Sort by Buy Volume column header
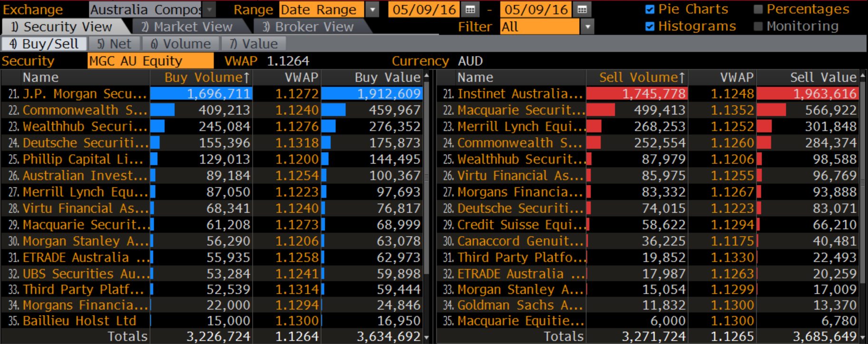868x344 pixels. [x=201, y=77]
